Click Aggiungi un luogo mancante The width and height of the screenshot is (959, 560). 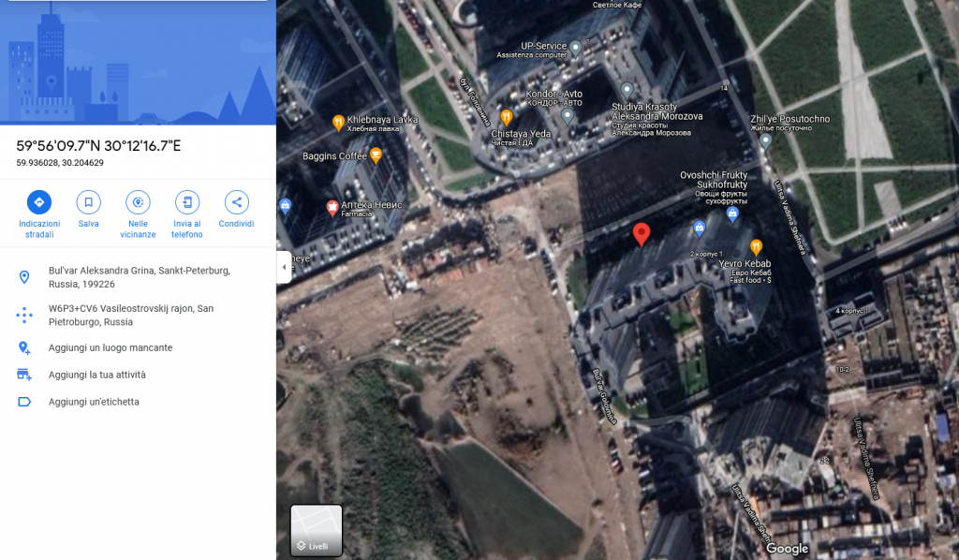pos(111,347)
